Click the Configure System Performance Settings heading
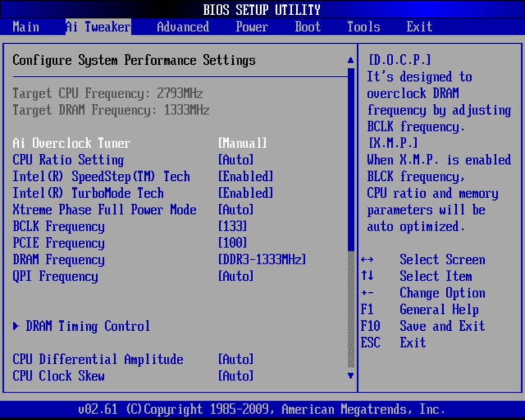Viewport: 525px width, 420px height. click(134, 61)
